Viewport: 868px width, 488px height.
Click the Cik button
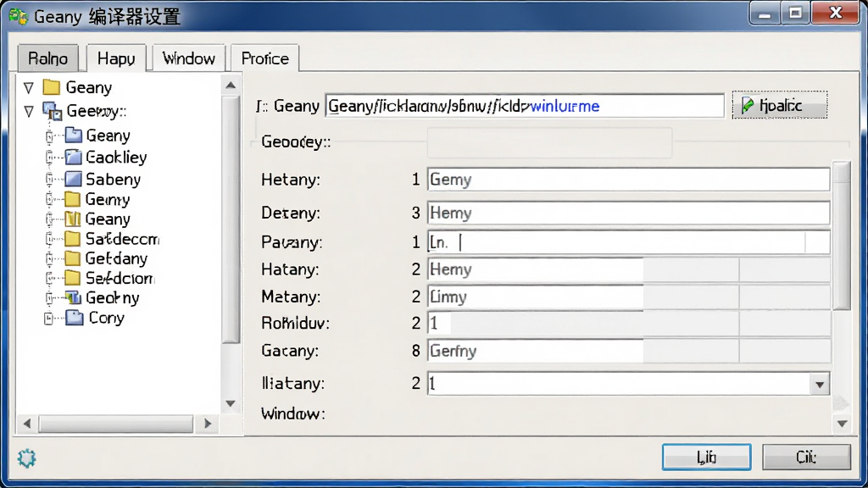(x=806, y=457)
